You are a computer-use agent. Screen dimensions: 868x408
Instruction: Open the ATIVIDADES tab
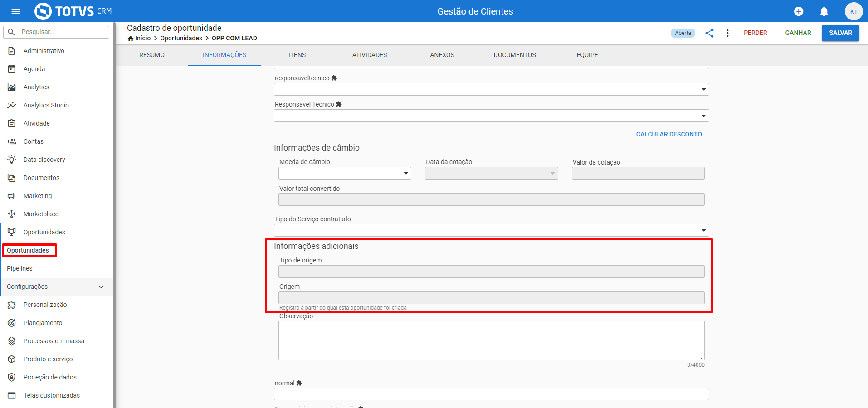pos(370,55)
